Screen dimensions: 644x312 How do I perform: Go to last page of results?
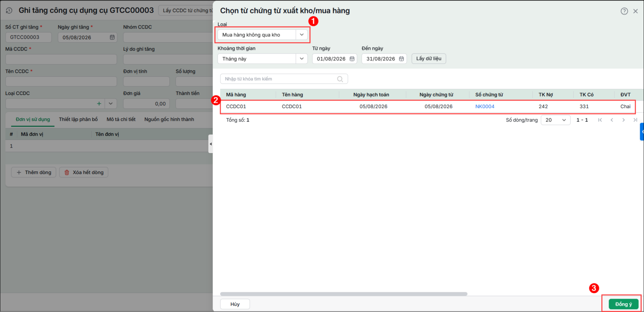(635, 120)
